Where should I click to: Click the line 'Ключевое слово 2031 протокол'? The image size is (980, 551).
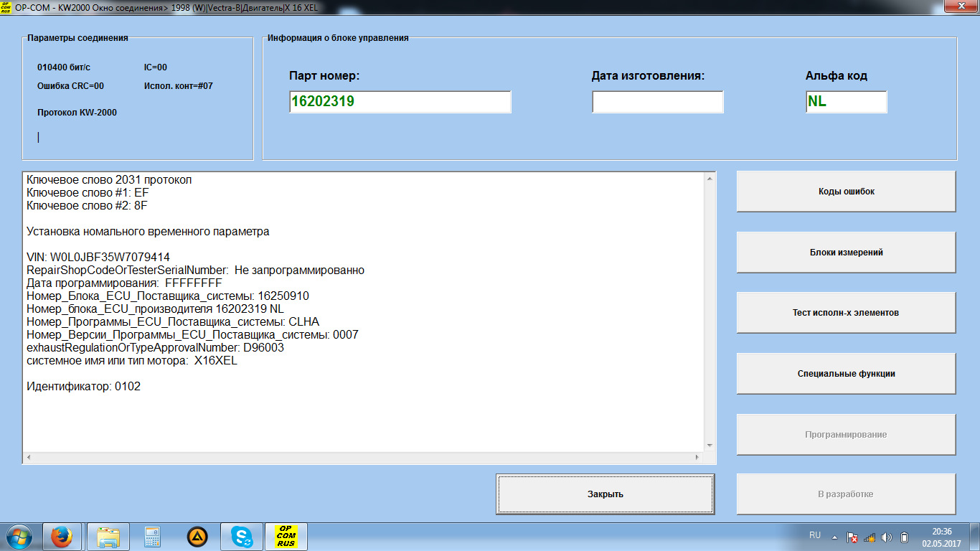(x=109, y=179)
